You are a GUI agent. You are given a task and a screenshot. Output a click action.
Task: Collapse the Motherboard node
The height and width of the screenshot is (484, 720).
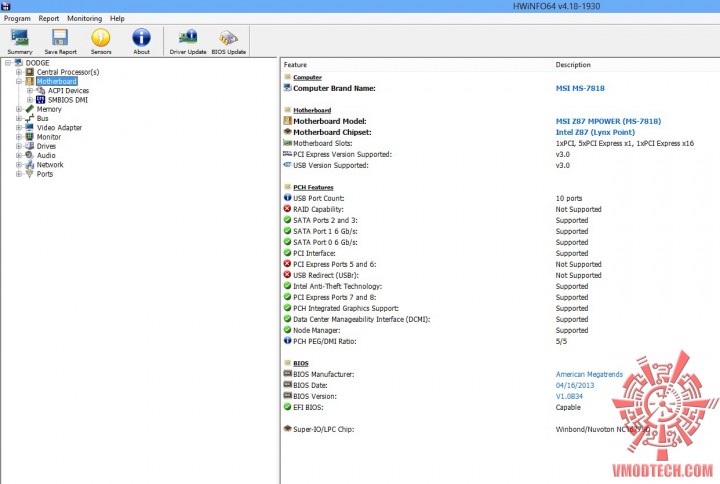click(19, 81)
